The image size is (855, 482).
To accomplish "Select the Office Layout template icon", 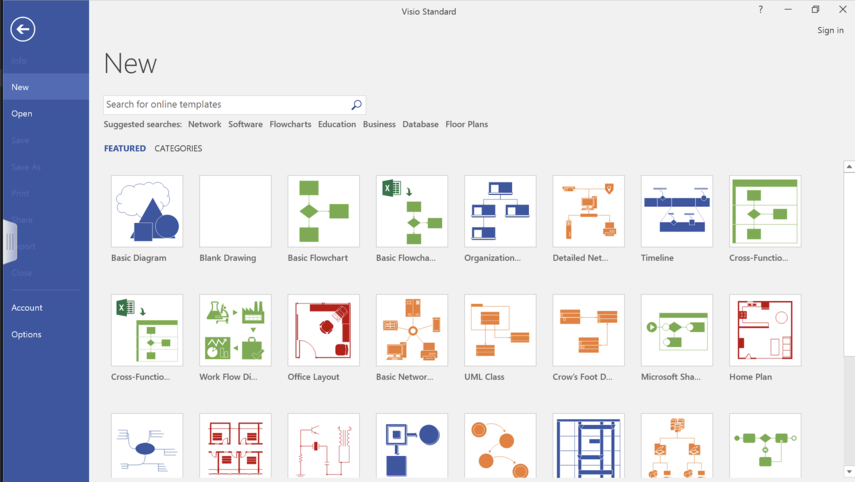I will (323, 330).
